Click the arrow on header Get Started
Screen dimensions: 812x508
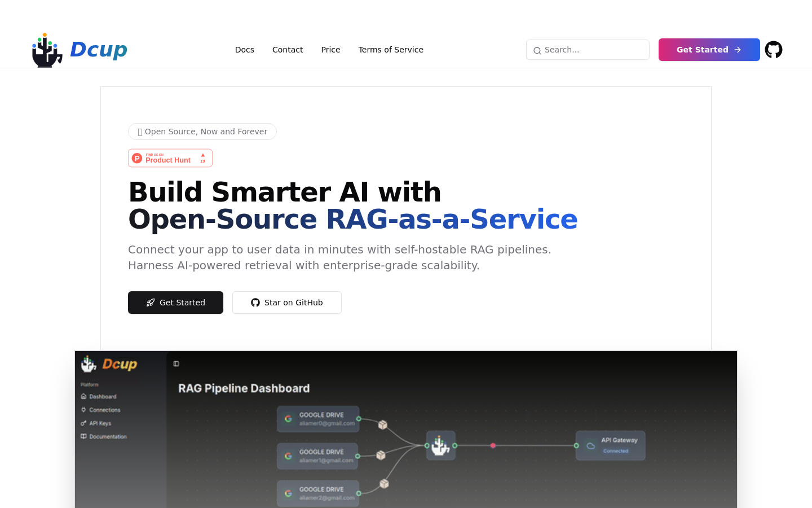738,50
